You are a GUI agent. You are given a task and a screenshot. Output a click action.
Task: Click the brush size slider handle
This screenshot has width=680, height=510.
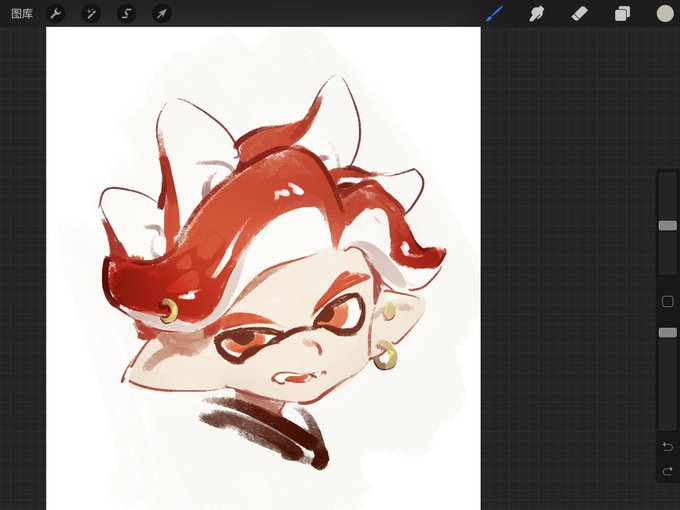pos(668,226)
